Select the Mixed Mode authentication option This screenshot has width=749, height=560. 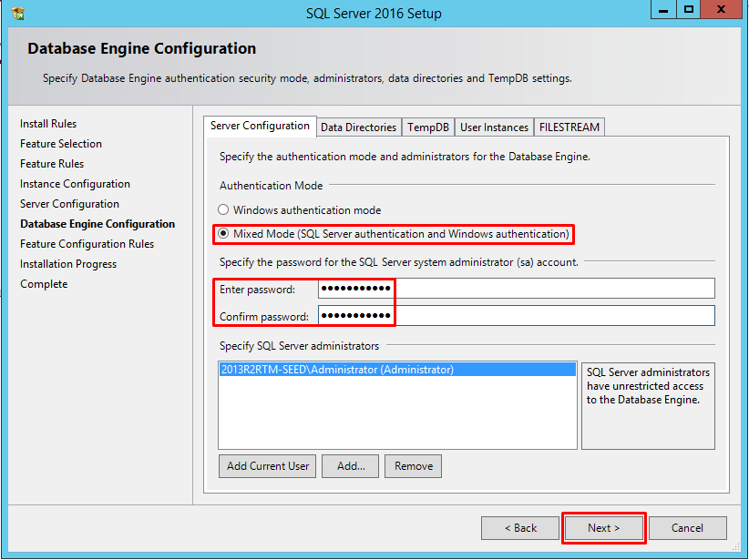223,234
